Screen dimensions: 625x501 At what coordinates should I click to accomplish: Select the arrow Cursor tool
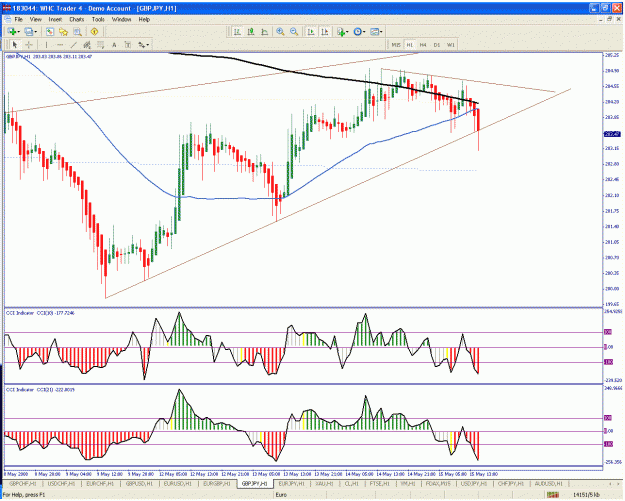[15, 45]
